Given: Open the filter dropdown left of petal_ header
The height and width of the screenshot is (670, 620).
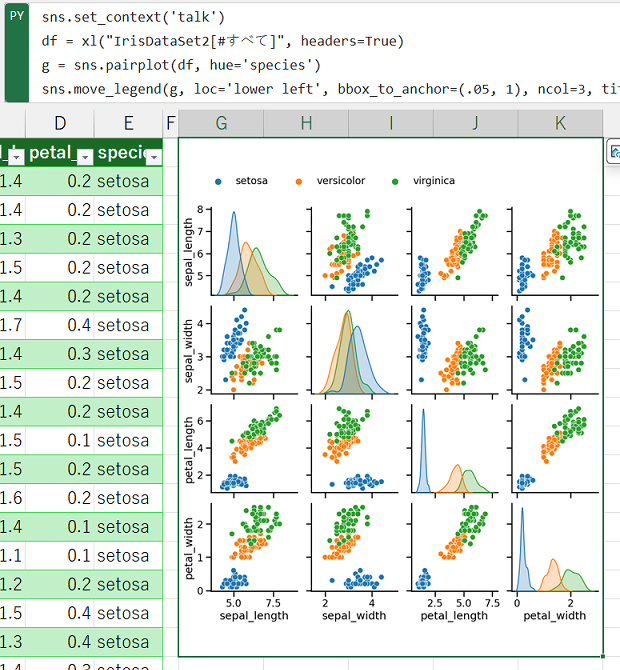Looking at the screenshot, I should point(16,157).
